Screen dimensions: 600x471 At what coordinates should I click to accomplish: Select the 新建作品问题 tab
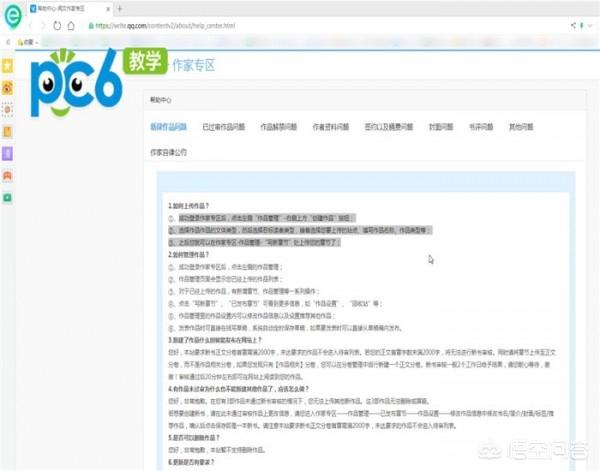168,127
